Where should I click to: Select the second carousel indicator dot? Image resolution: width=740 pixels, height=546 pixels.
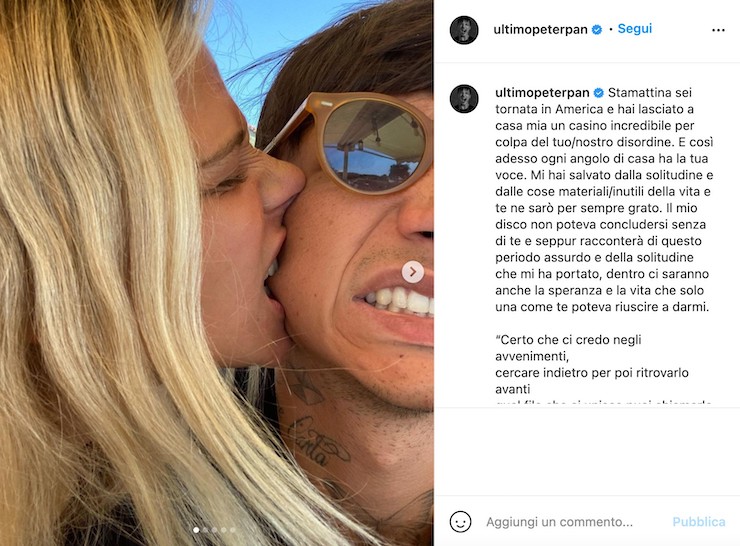(x=205, y=530)
